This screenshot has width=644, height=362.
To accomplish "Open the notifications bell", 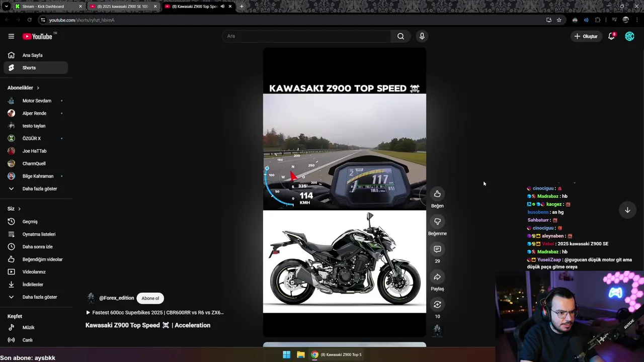I will point(611,36).
